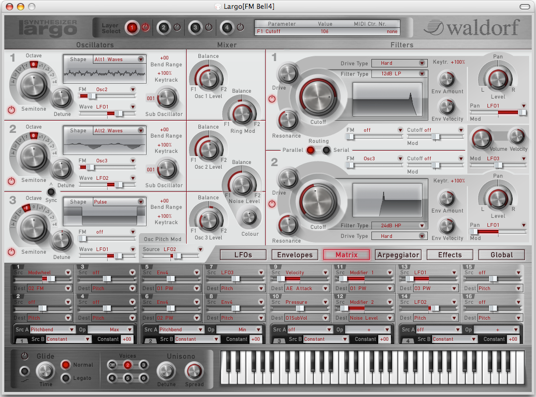Image resolution: width=536 pixels, height=397 pixels.
Task: Open Filter 1 Filter Type dropdown
Action: (x=399, y=74)
